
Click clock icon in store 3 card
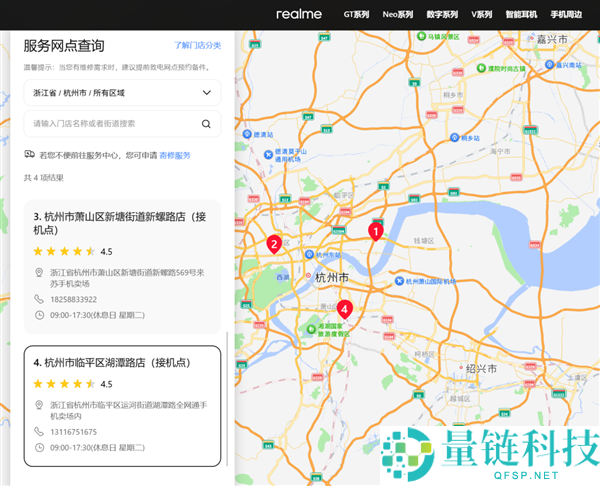tap(39, 315)
